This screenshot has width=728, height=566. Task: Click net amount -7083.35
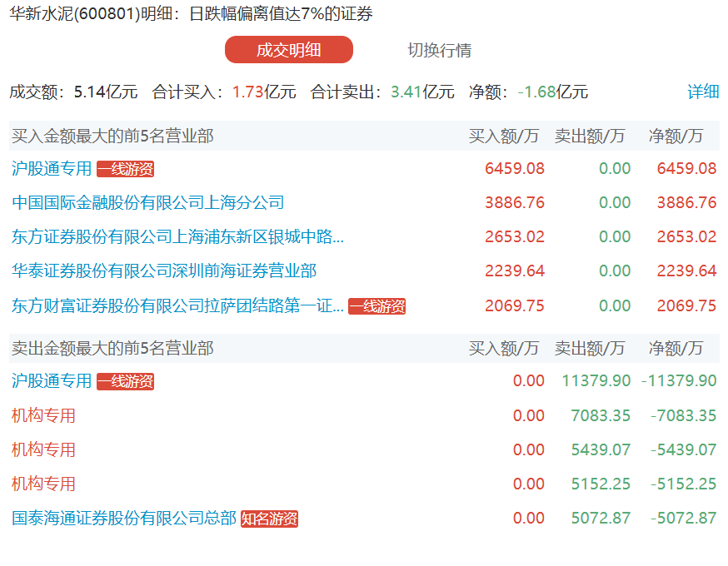[683, 415]
